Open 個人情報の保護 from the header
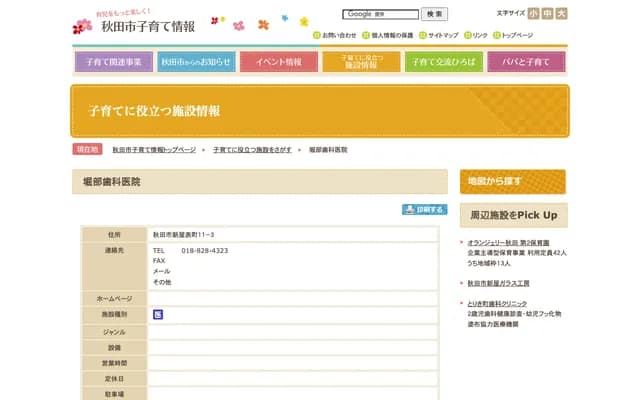The height and width of the screenshot is (400, 640). 392,35
